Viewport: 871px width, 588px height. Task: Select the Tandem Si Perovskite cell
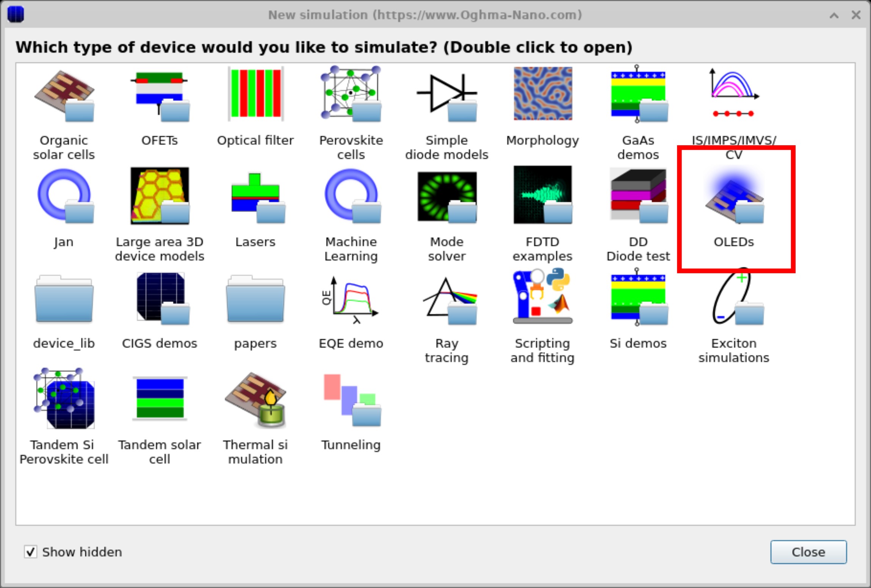tap(64, 402)
